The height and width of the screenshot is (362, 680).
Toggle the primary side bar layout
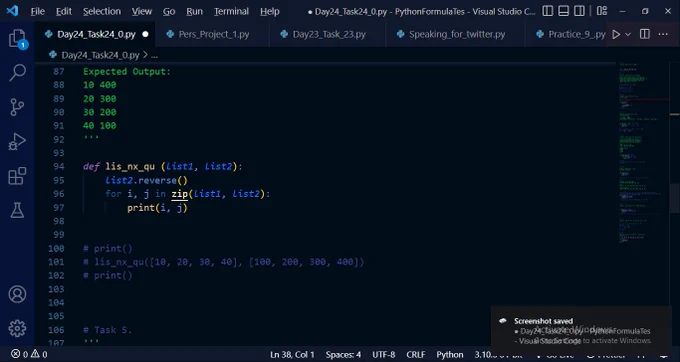(548, 11)
